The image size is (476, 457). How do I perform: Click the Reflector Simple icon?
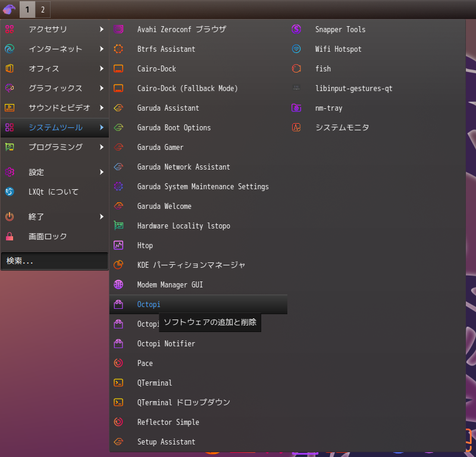pos(118,422)
